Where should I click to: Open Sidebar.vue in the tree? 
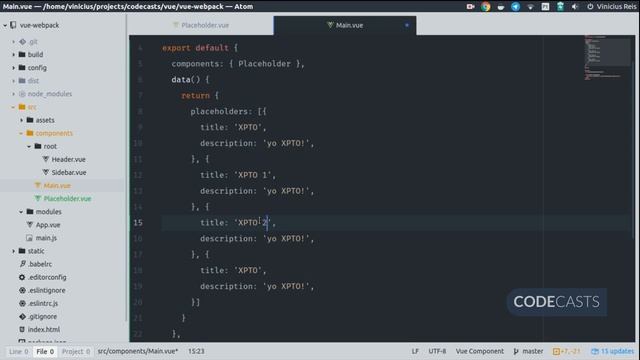pos(69,173)
